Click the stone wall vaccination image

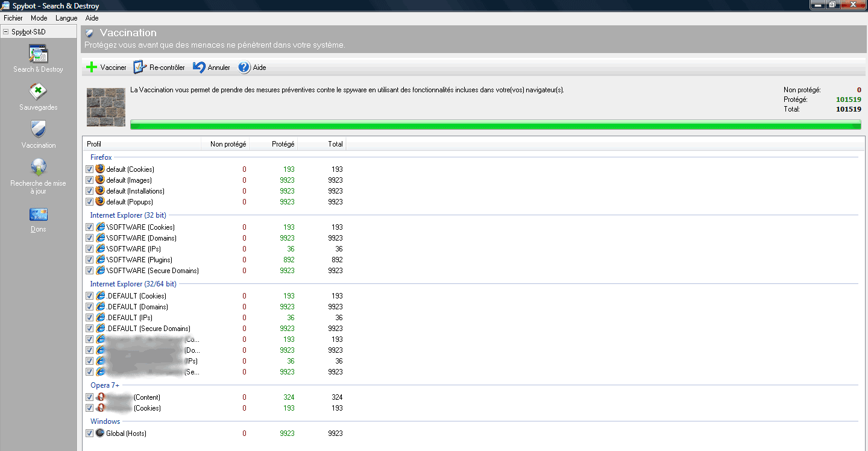click(x=106, y=107)
